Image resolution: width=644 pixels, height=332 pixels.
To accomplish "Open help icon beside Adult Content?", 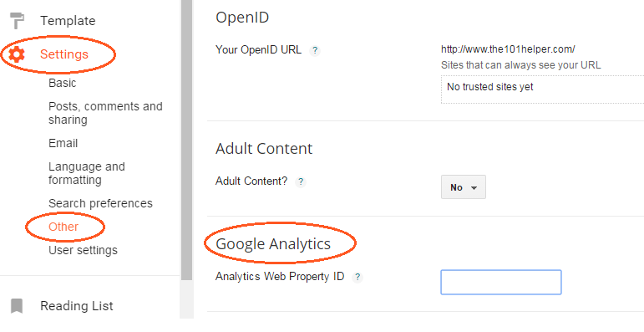I will click(x=301, y=181).
